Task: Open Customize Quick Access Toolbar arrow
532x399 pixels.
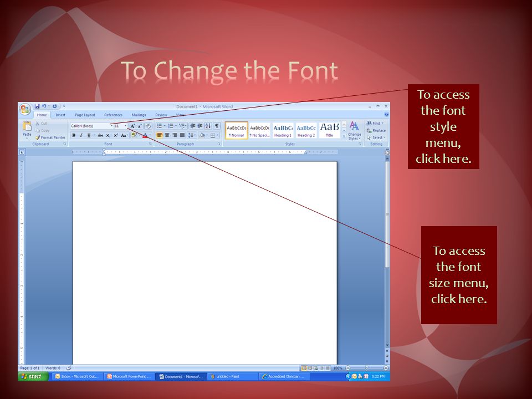Action: click(x=64, y=106)
